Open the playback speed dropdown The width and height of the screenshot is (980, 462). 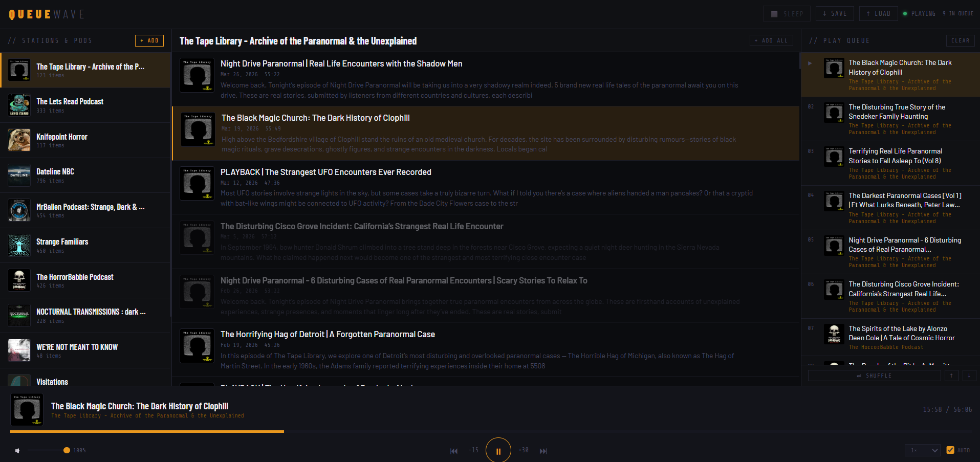(x=923, y=450)
